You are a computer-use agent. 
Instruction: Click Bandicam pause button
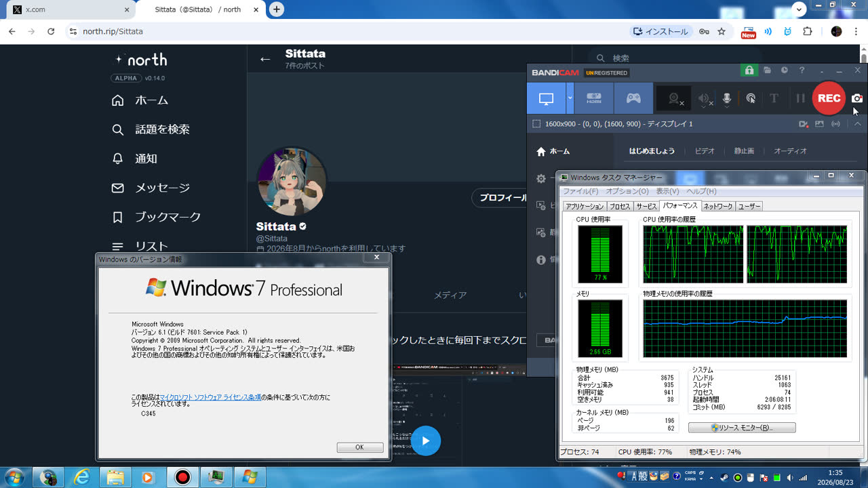click(800, 99)
